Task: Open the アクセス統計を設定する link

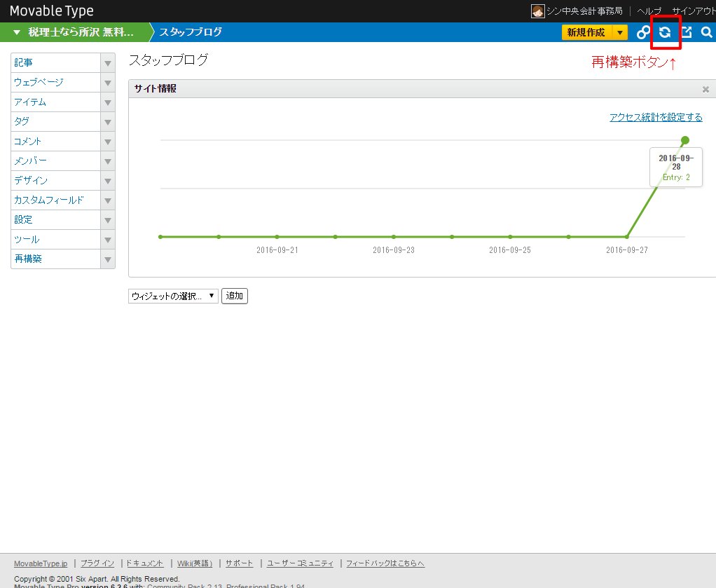Action: pyautogui.click(x=656, y=118)
